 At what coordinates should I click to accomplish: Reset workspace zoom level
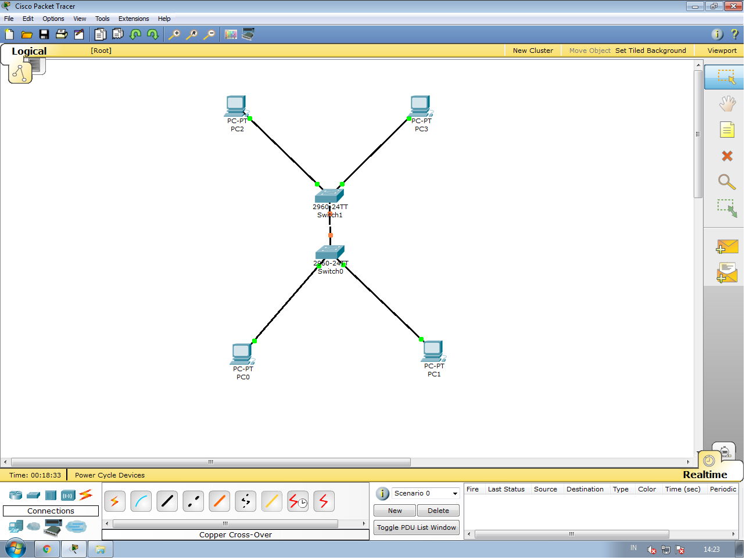pos(192,35)
